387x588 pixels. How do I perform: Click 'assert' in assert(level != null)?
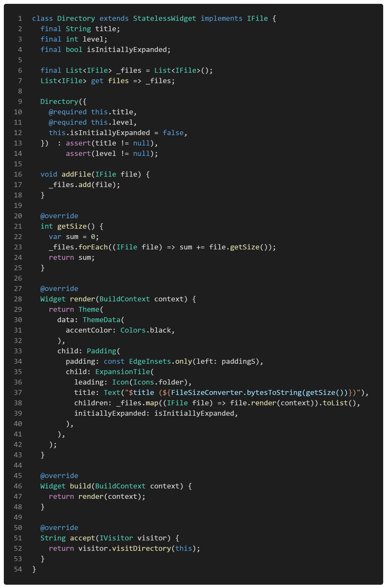78,154
